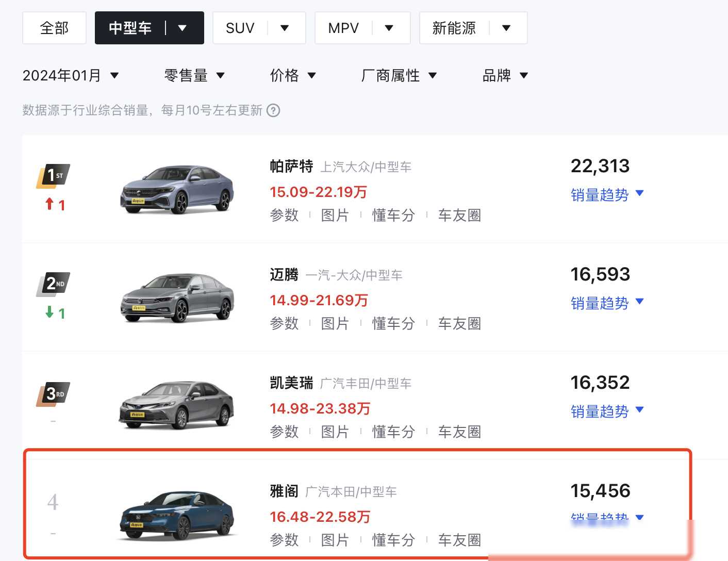Open 懂车分 link for 迈腾
This screenshot has height=561, width=728.
(393, 323)
